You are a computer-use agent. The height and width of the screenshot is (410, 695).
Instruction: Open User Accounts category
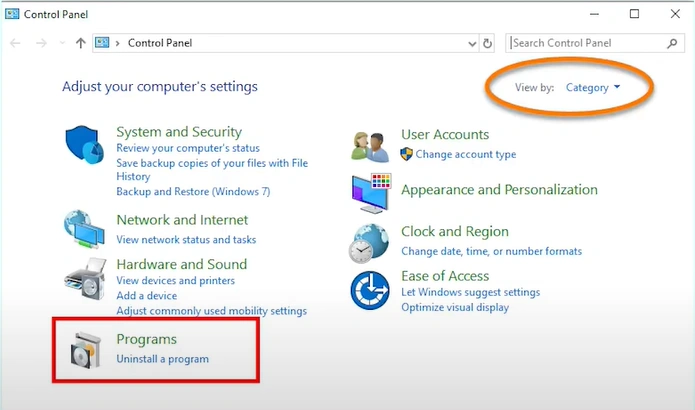(x=445, y=134)
